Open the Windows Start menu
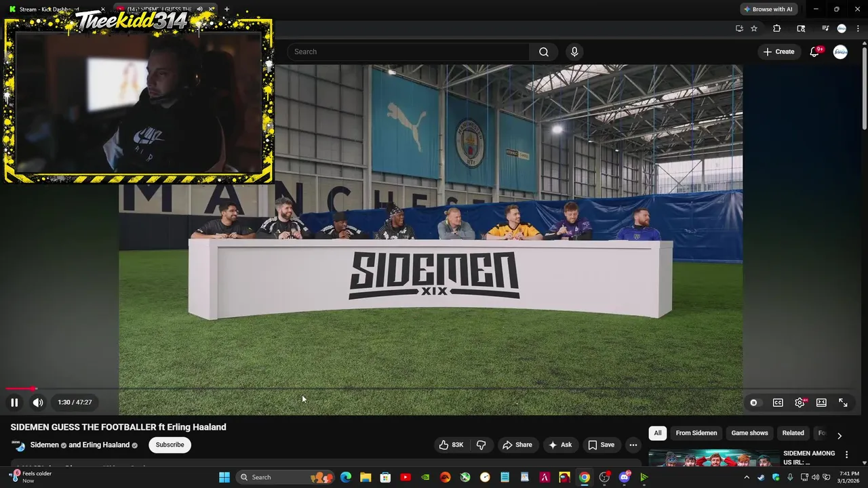 pyautogui.click(x=224, y=477)
